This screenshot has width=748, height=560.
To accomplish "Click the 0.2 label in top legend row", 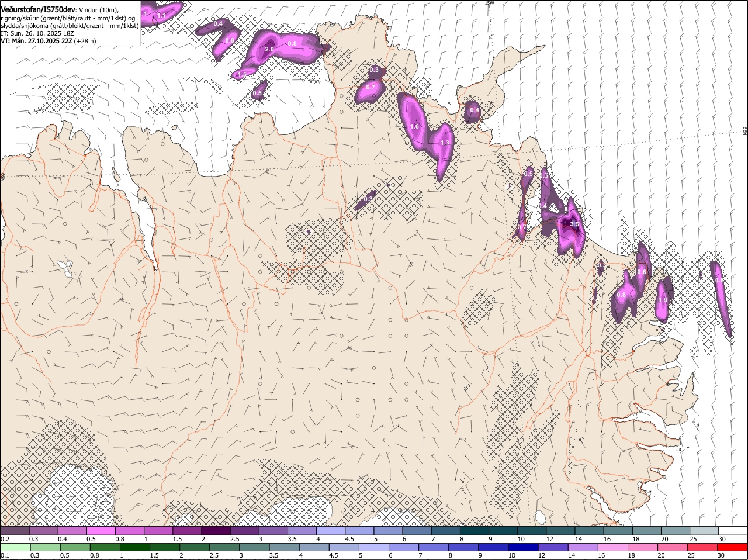I will pos(5,539).
